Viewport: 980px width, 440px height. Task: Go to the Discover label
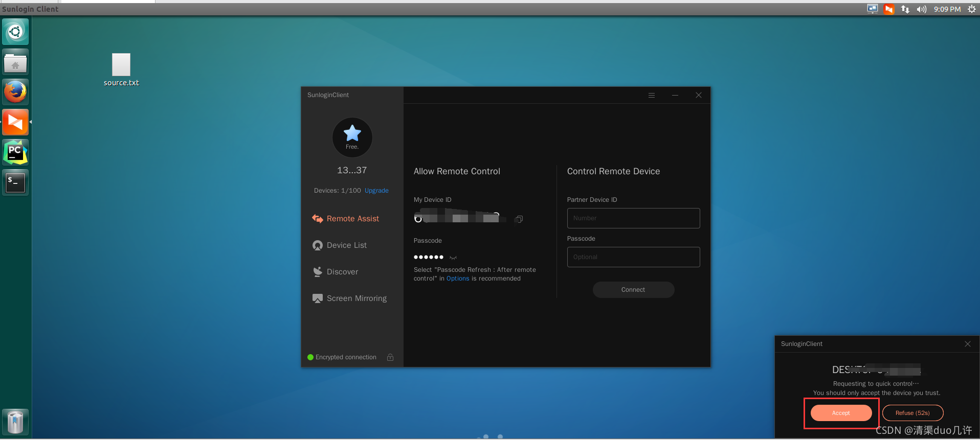click(x=343, y=272)
